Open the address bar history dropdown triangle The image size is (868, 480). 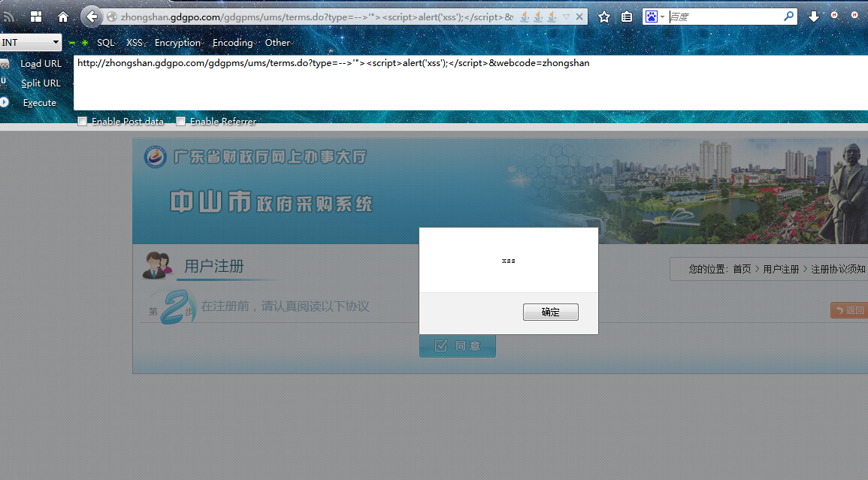point(567,17)
